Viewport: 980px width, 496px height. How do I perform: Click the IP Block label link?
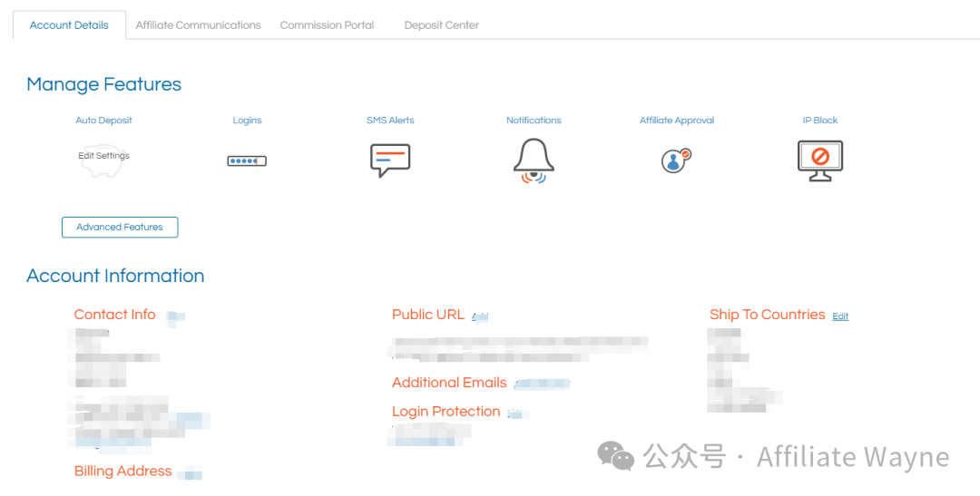pos(820,120)
